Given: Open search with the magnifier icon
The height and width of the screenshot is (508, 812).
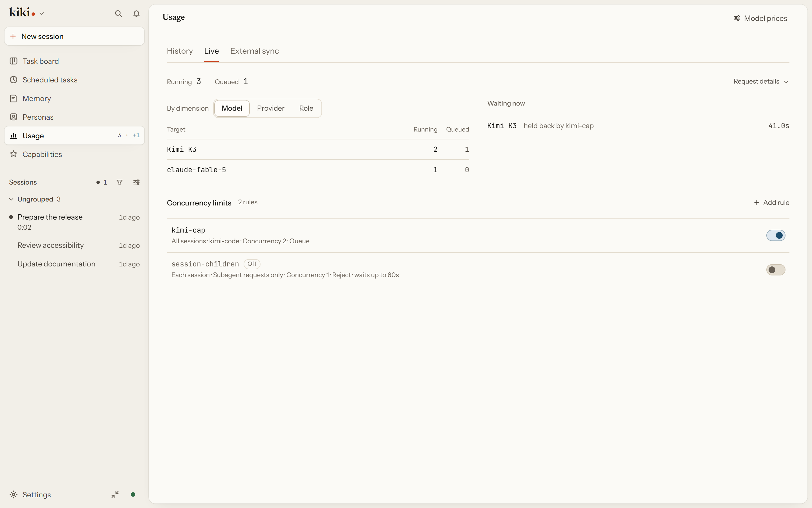Looking at the screenshot, I should pos(118,14).
